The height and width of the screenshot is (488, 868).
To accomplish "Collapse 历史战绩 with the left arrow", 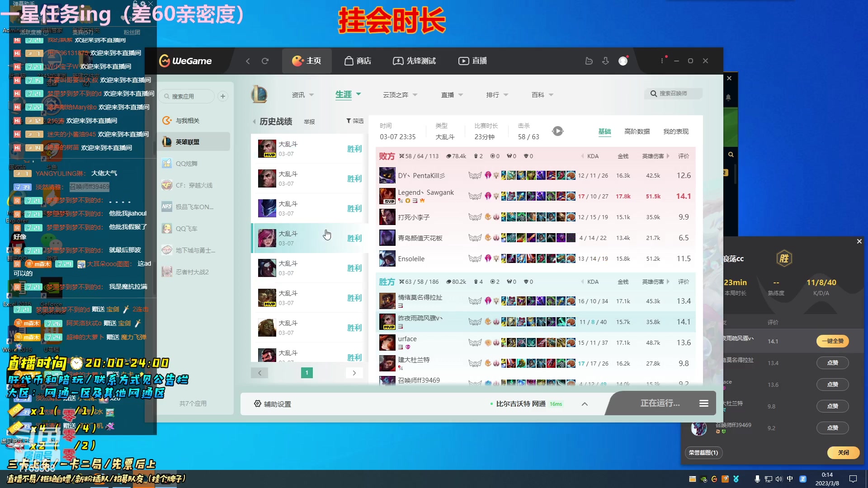I will 254,122.
